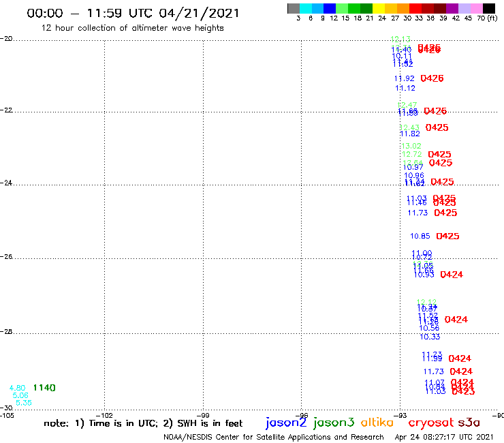Click the '5.06' cyan wave height value

click(x=20, y=395)
